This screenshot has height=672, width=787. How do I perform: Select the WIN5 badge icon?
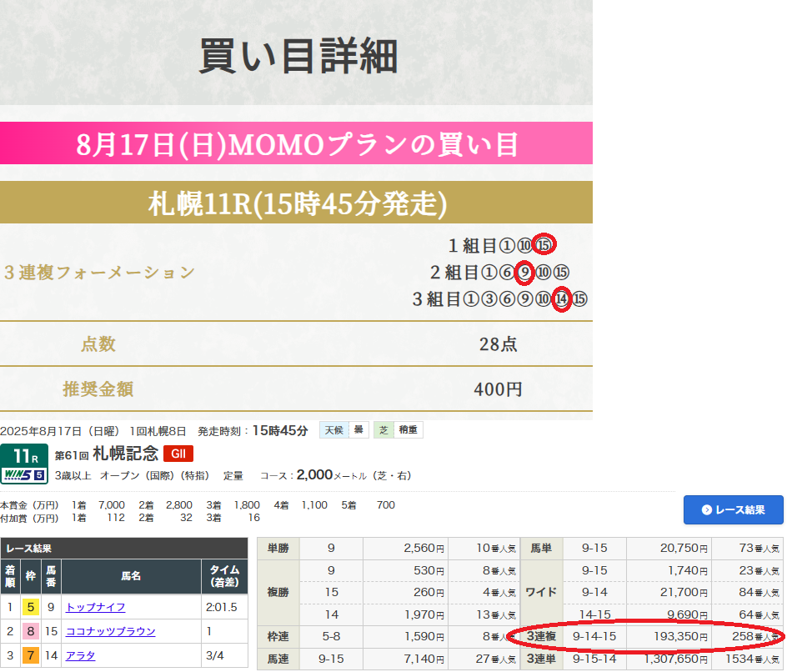[x=23, y=475]
